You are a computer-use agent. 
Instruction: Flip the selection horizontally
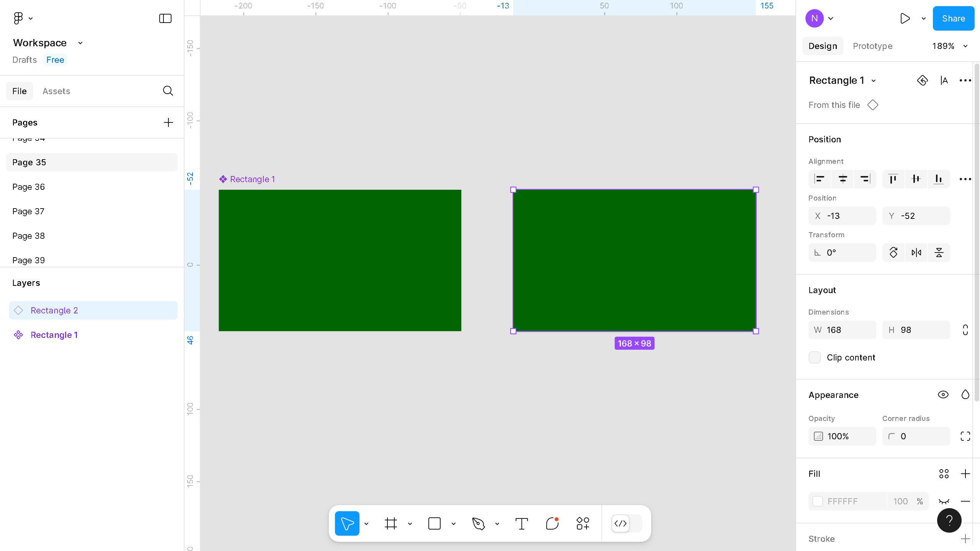[916, 253]
